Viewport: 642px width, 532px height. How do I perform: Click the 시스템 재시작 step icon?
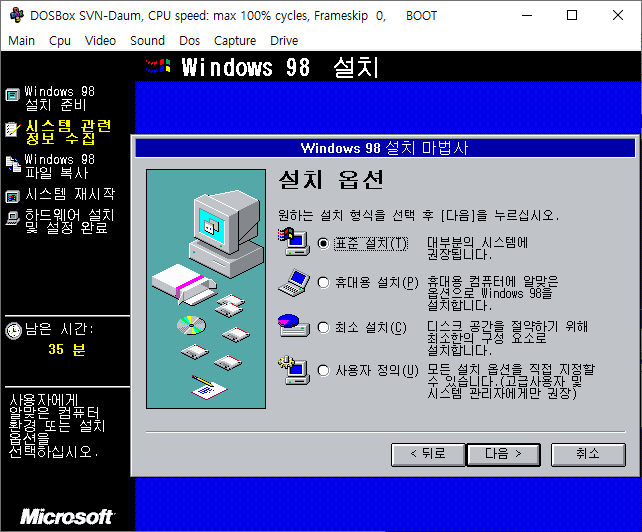12,197
